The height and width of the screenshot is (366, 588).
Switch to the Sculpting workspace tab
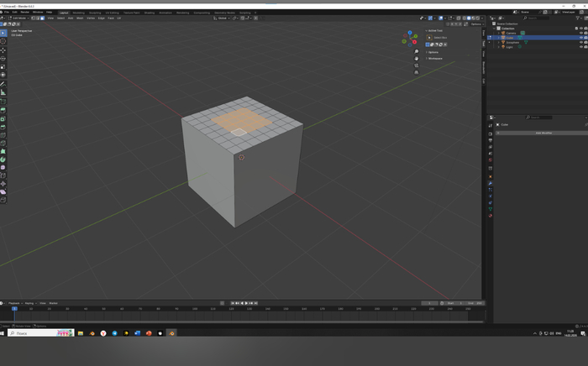[x=96, y=13]
